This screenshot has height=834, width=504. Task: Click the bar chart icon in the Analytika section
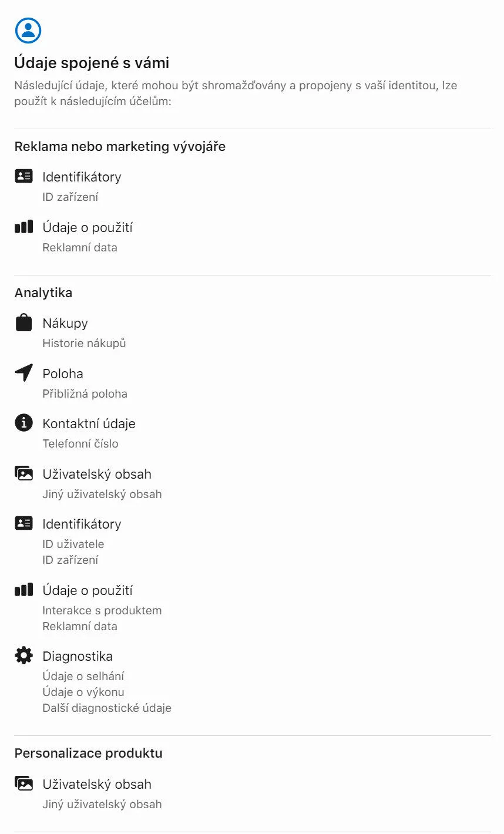click(23, 590)
